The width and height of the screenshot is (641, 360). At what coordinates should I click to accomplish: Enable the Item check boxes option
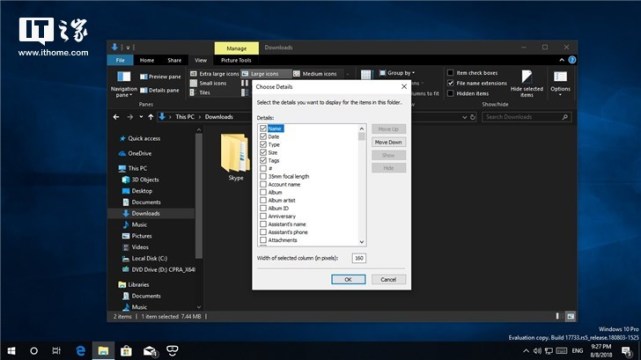pos(450,73)
